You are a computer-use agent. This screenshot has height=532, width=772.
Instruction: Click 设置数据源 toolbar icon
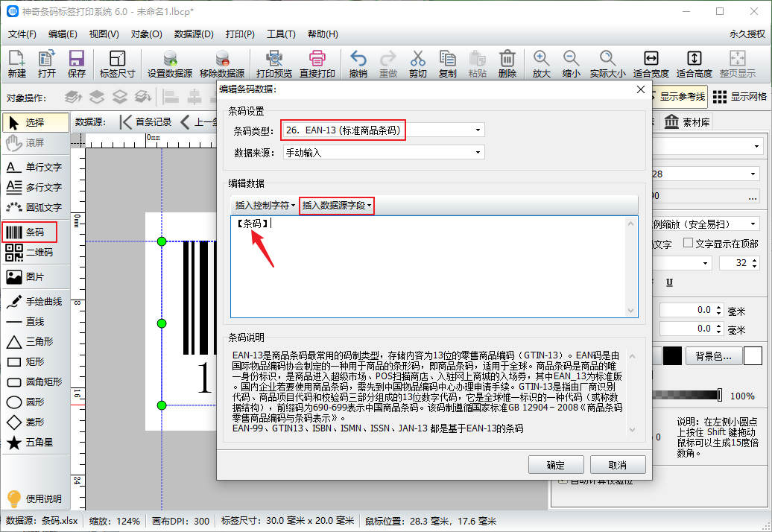170,63
